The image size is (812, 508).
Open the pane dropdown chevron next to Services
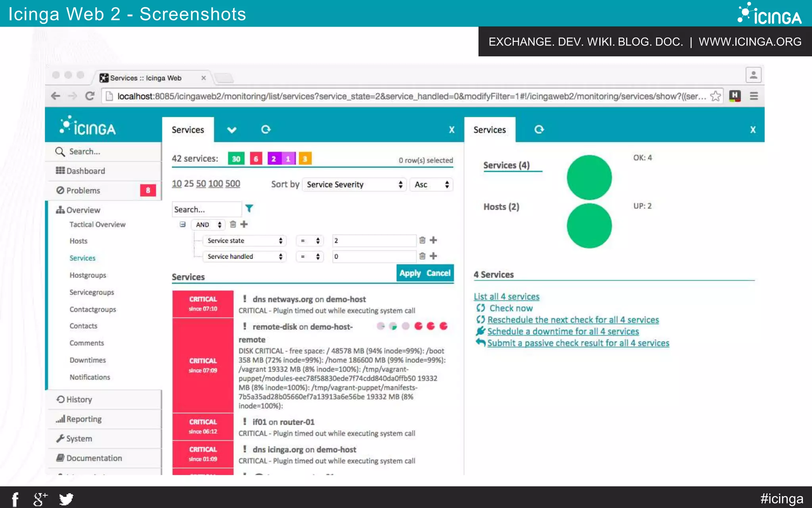coord(232,130)
